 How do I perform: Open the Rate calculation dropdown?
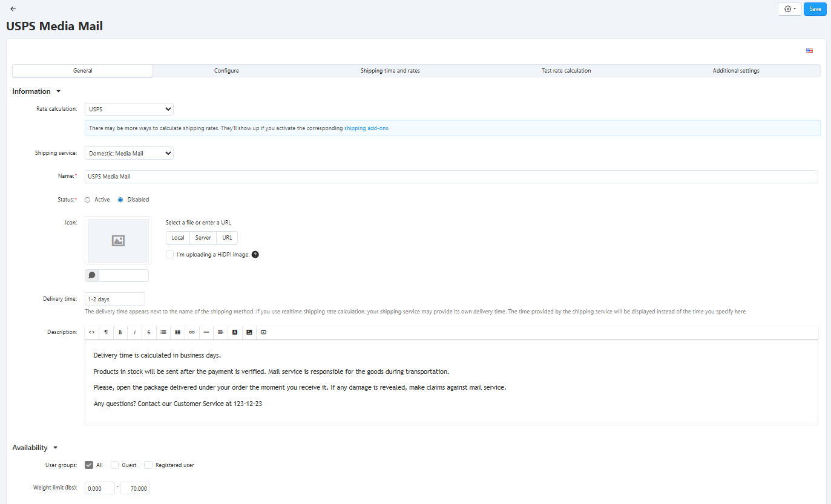129,110
